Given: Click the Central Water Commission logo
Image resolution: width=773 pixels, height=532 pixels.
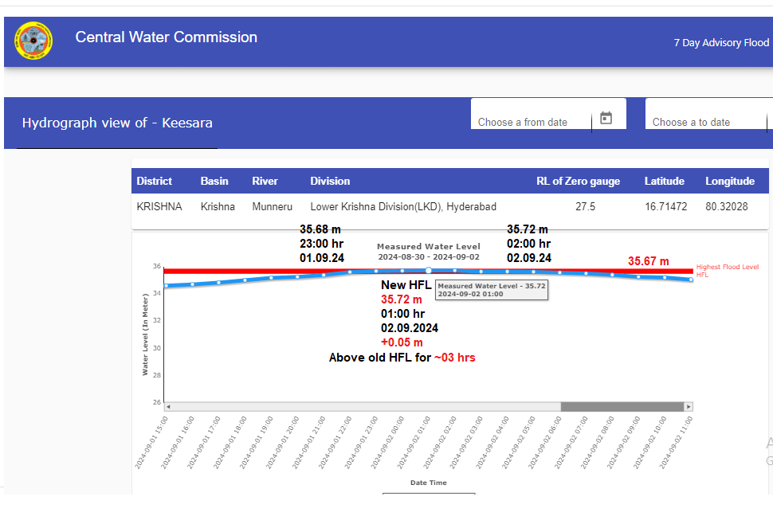Looking at the screenshot, I should pyautogui.click(x=33, y=41).
